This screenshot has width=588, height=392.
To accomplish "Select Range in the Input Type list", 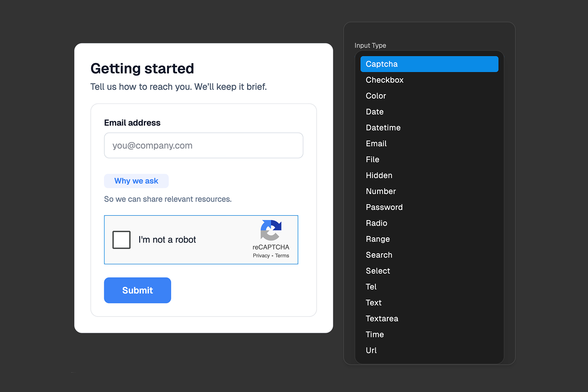I will pos(429,239).
